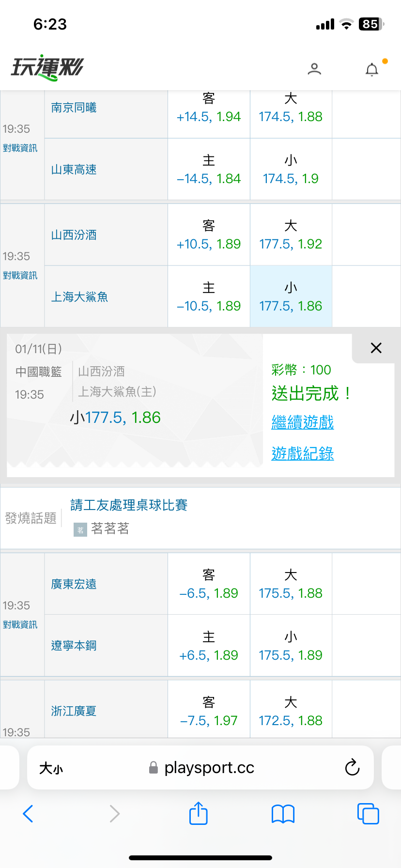This screenshot has width=401, height=868.
Task: Tap the 玩運彩 site logo
Action: tap(47, 67)
